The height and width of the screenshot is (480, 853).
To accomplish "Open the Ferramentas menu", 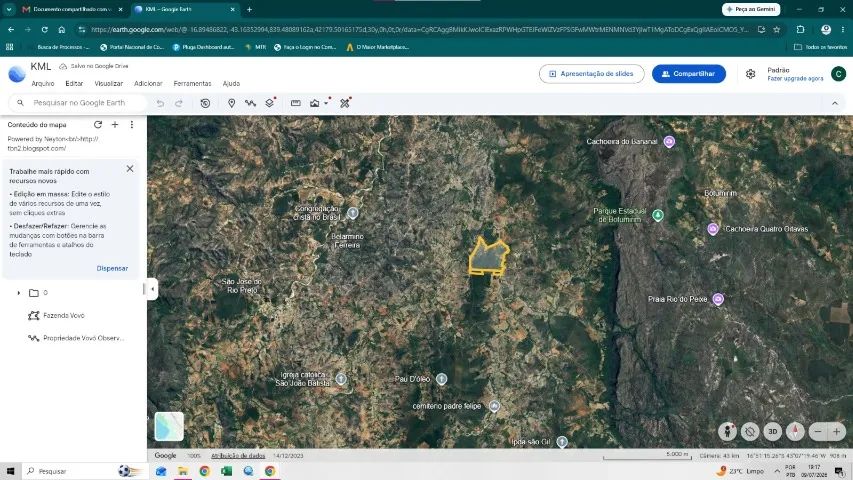I will tap(192, 83).
